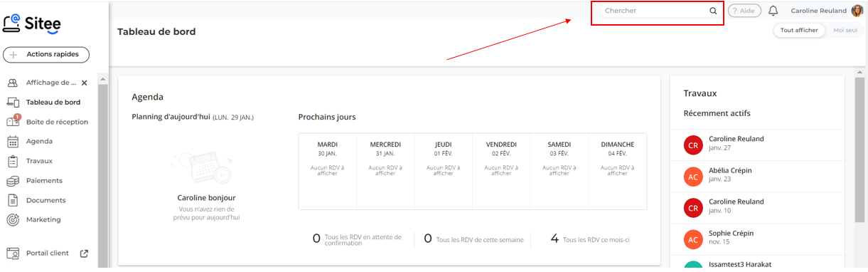Select Dimanche 04 Fév. day column
The width and height of the screenshot is (868, 272).
point(617,171)
